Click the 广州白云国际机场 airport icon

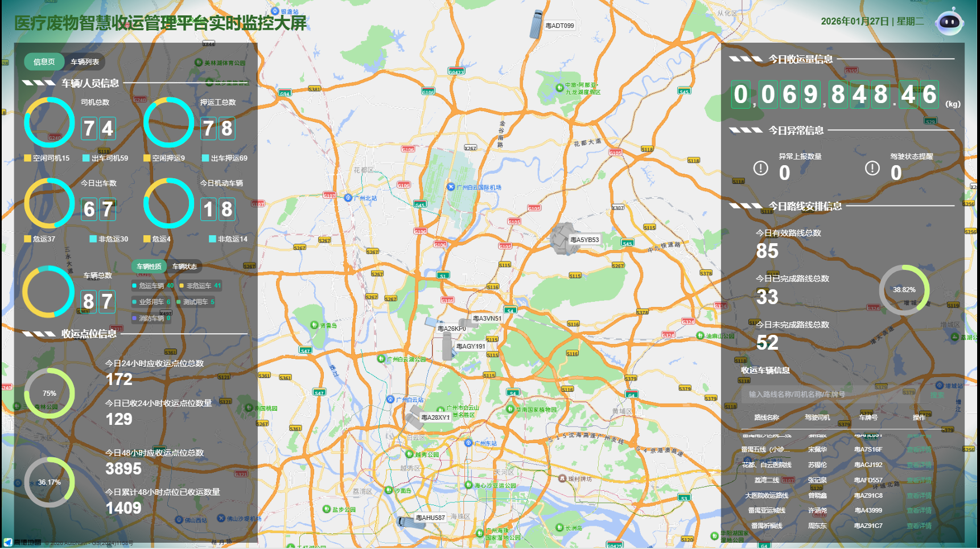pos(451,187)
